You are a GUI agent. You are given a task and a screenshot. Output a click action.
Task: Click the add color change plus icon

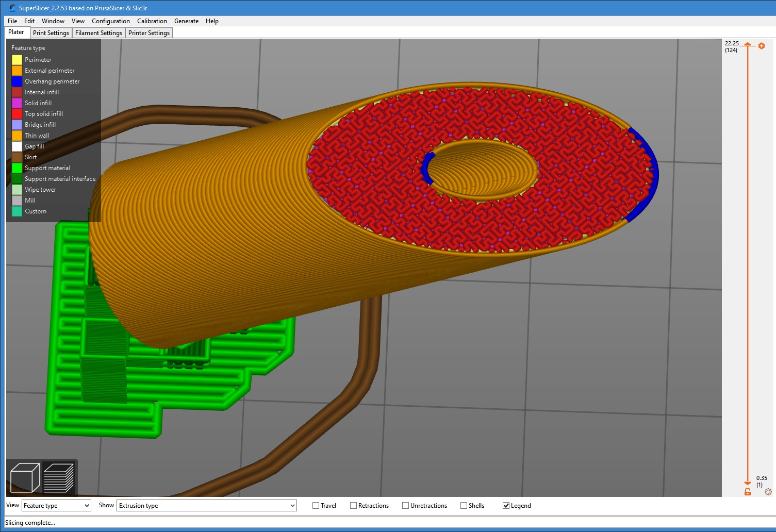(762, 46)
